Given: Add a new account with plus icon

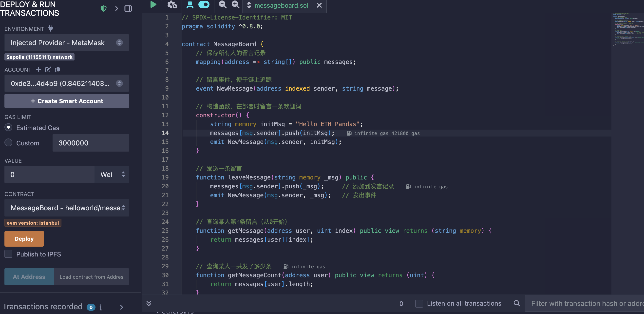Looking at the screenshot, I should (x=38, y=70).
